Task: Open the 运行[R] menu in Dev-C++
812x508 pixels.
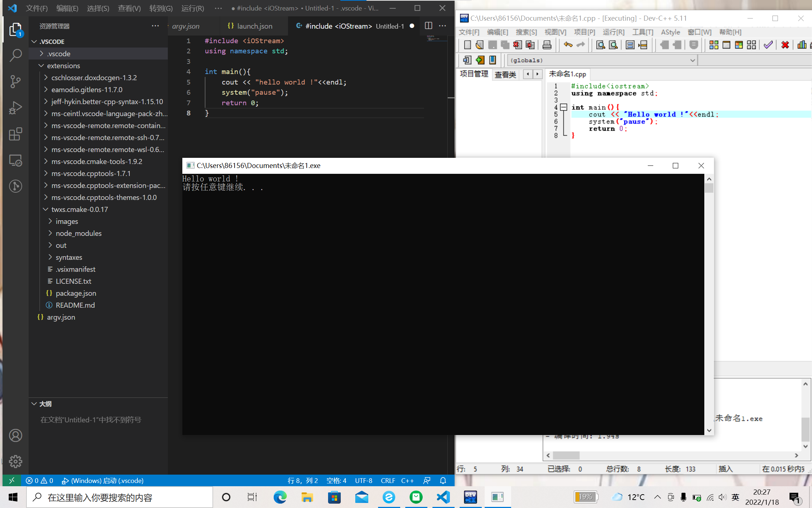Action: [613, 32]
